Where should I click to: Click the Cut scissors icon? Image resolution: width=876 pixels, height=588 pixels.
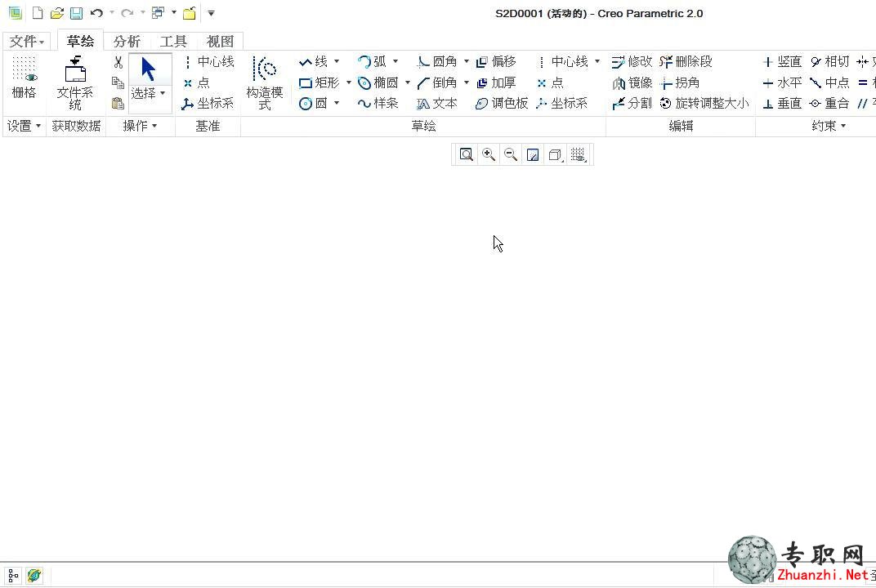click(x=118, y=62)
